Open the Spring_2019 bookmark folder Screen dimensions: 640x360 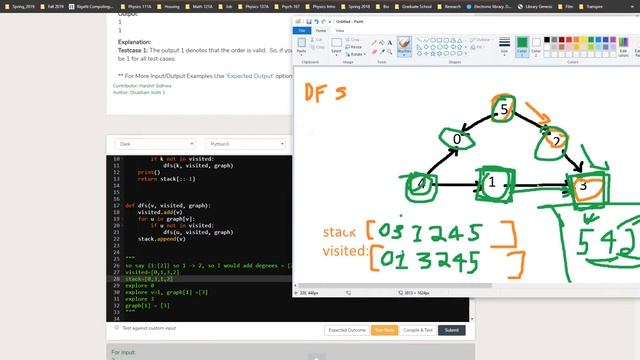click(x=20, y=7)
